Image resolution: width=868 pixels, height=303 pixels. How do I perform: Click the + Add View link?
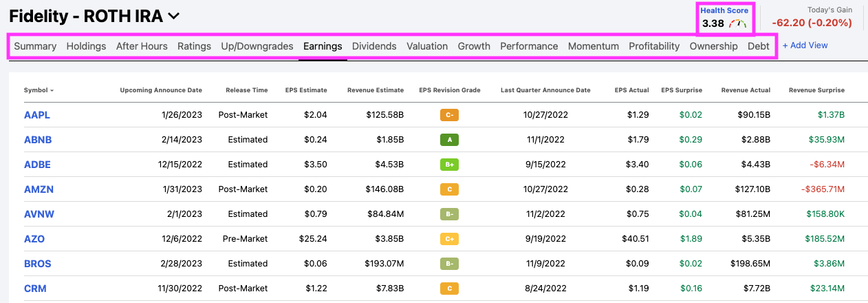click(x=805, y=45)
